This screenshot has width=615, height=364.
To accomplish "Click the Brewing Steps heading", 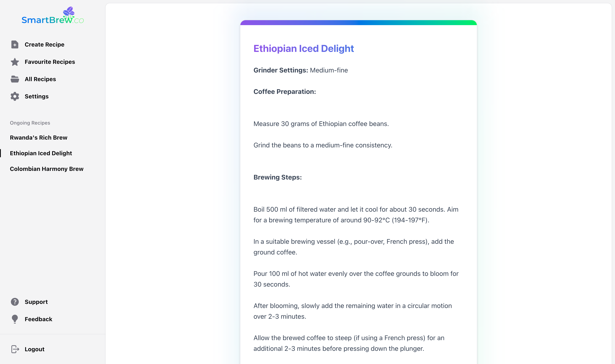I will point(277,177).
